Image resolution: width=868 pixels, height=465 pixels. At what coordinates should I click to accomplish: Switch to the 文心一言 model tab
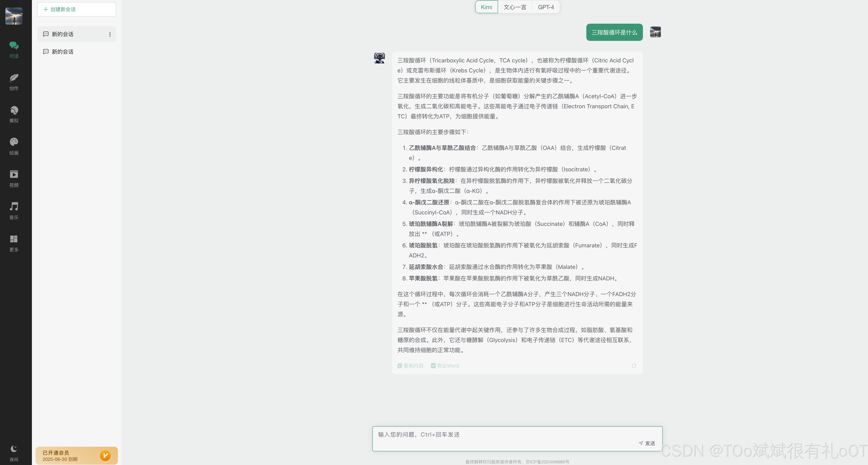514,7
